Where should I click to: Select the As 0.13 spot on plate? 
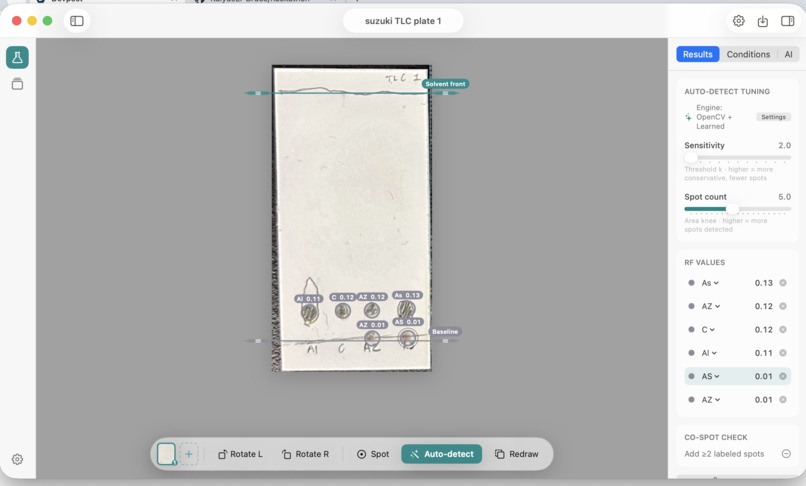[x=407, y=309]
